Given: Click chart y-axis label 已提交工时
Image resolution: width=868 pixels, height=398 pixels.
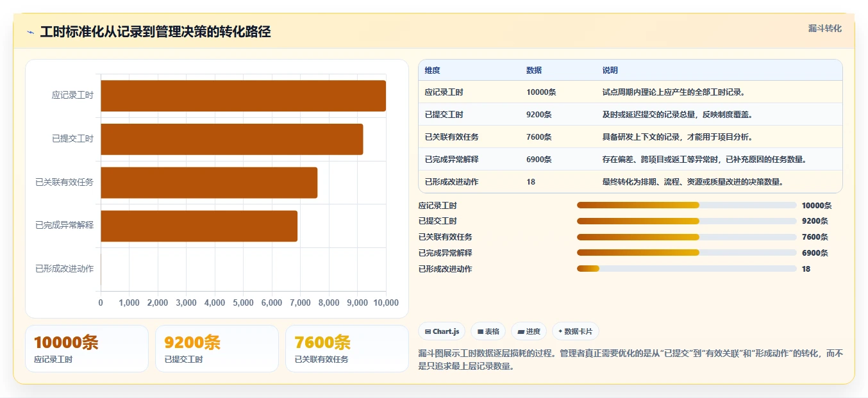Looking at the screenshot, I should (72, 139).
